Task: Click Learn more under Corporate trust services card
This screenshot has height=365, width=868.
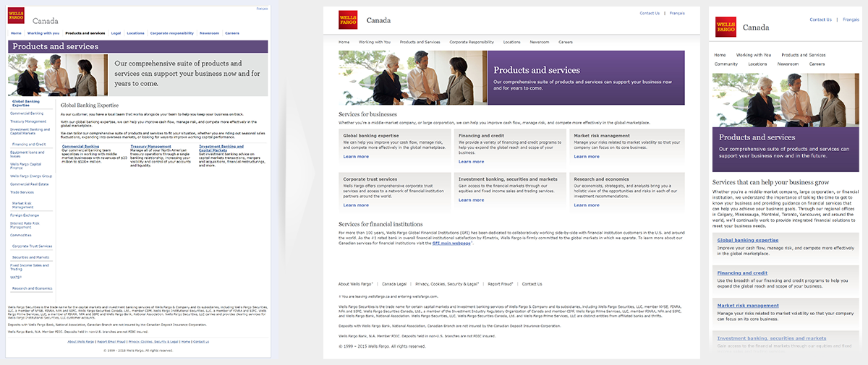Action: click(x=356, y=205)
